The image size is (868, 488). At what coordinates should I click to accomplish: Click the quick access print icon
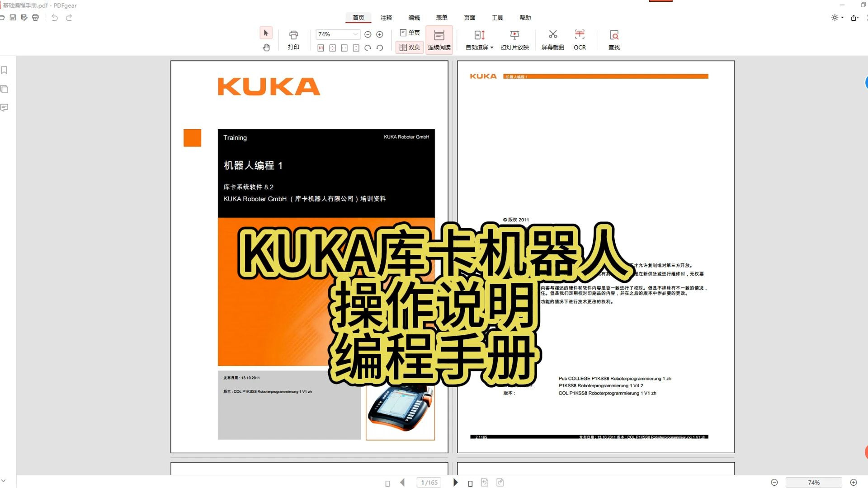[35, 18]
